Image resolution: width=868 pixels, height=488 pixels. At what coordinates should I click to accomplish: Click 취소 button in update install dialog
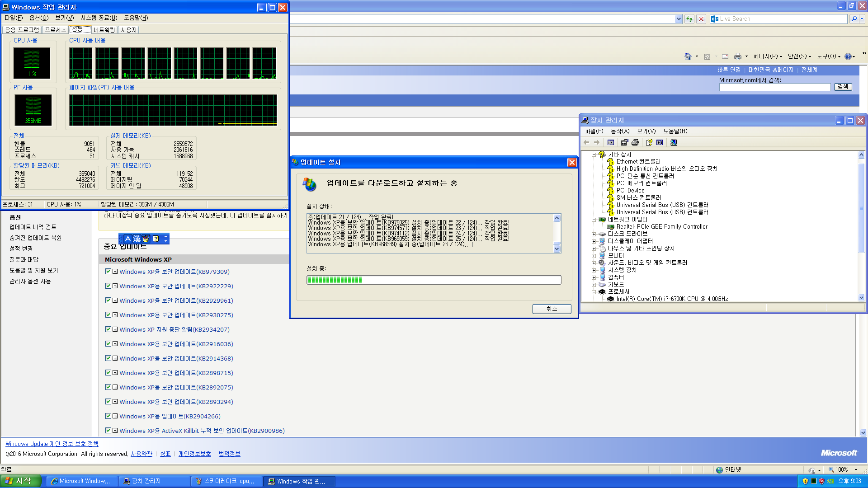[x=552, y=309]
